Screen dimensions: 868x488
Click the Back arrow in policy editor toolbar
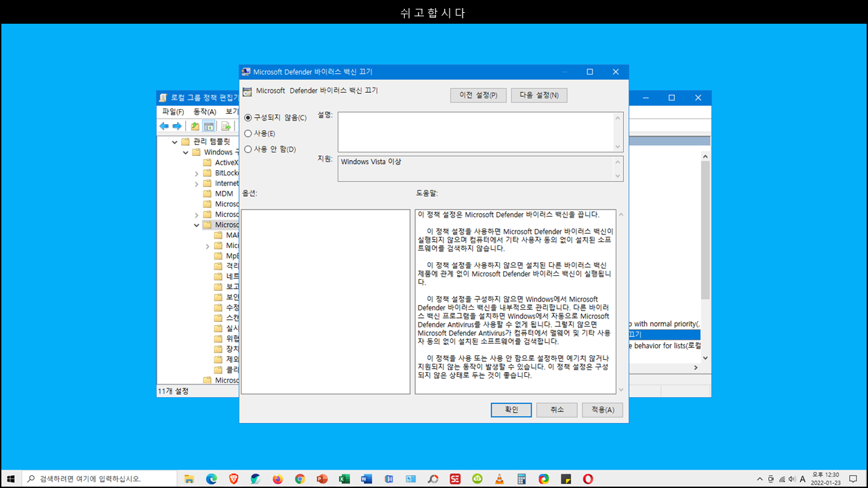(164, 126)
